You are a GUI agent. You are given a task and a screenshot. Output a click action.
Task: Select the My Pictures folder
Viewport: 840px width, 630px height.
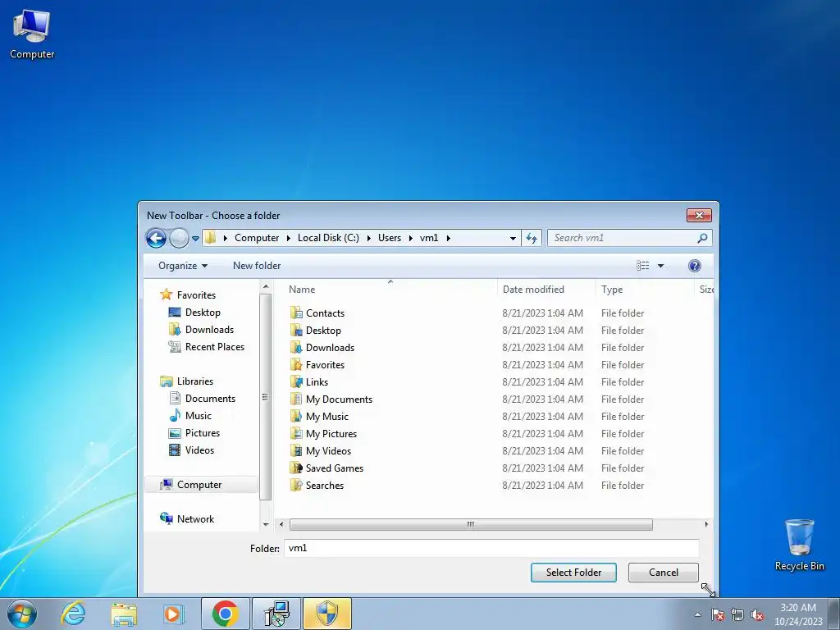point(331,433)
